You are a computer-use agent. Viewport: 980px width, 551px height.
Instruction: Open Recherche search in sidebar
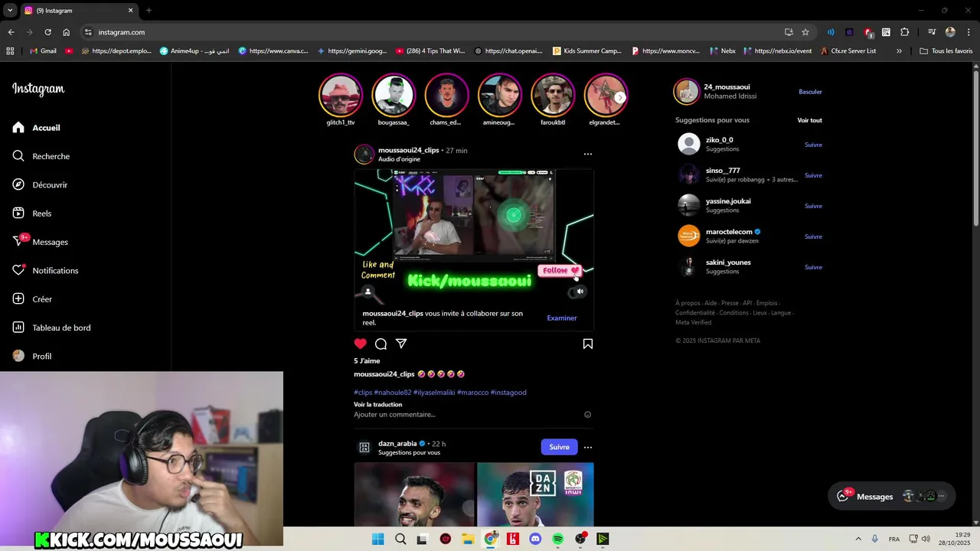point(41,156)
